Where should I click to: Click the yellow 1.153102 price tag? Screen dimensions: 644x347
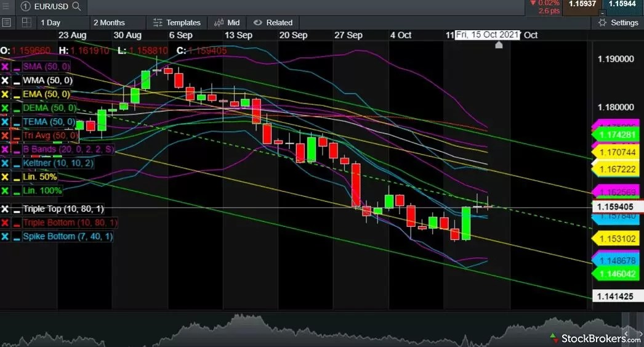click(616, 239)
